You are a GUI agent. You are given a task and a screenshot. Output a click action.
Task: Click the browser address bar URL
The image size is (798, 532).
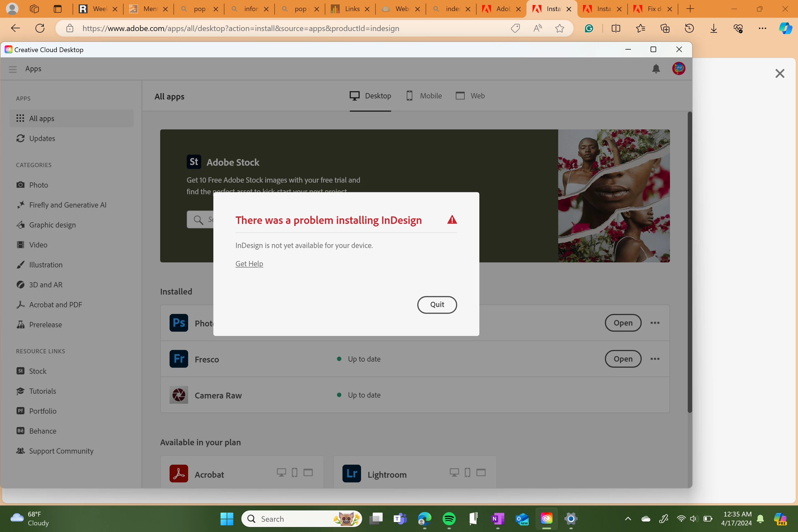[241, 29]
